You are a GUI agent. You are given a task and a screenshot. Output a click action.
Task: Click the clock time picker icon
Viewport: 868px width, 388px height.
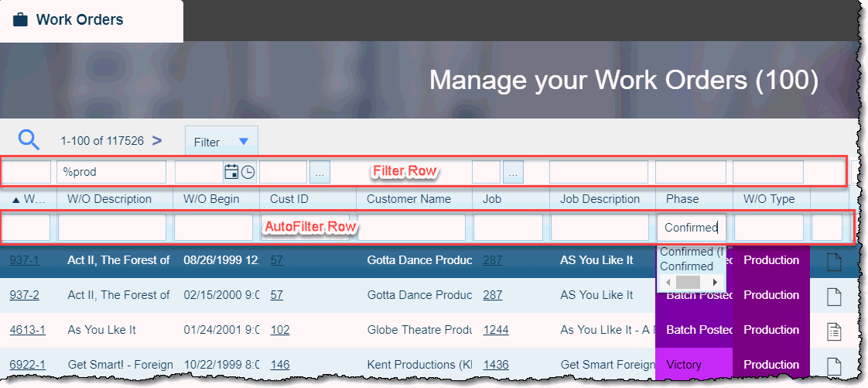coord(248,172)
